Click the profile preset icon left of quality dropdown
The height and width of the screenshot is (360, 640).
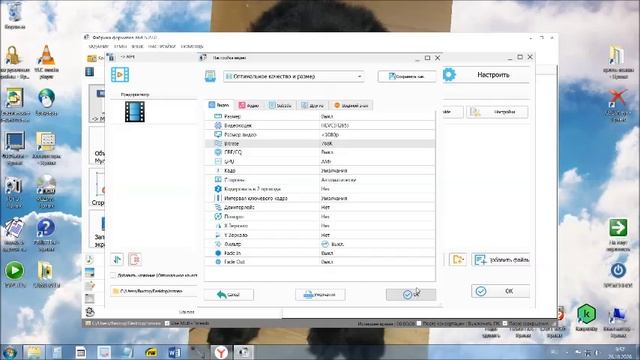(210, 76)
